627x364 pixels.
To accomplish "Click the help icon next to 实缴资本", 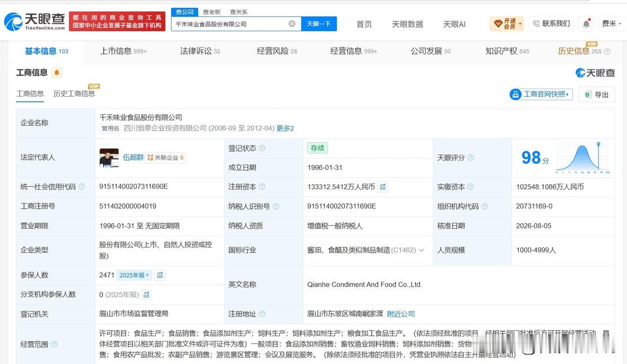I will point(471,187).
